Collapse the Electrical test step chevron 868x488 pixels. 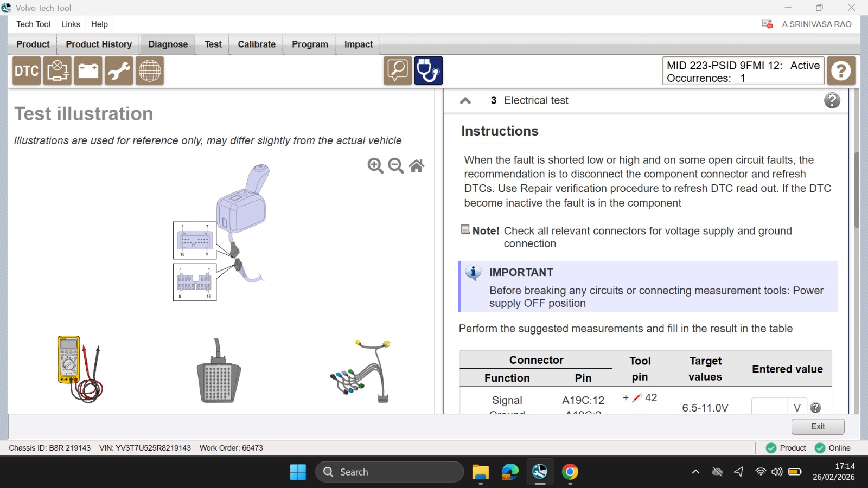465,100
